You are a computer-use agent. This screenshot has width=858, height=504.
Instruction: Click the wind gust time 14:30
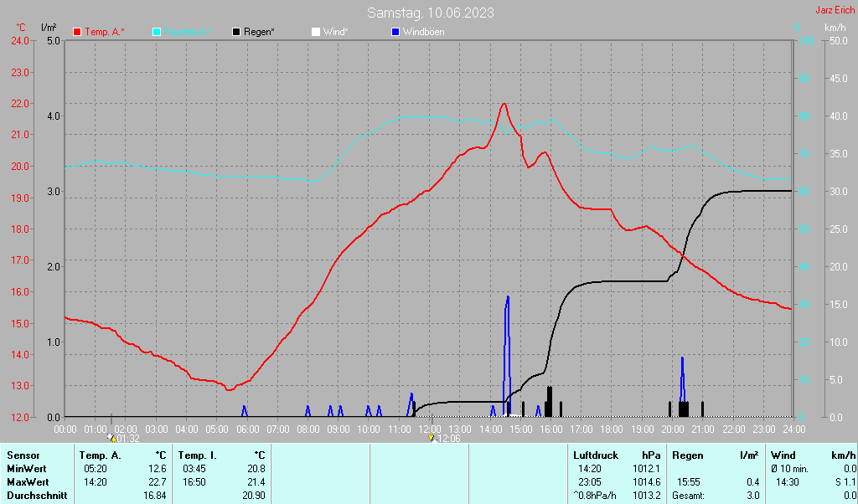click(x=788, y=483)
